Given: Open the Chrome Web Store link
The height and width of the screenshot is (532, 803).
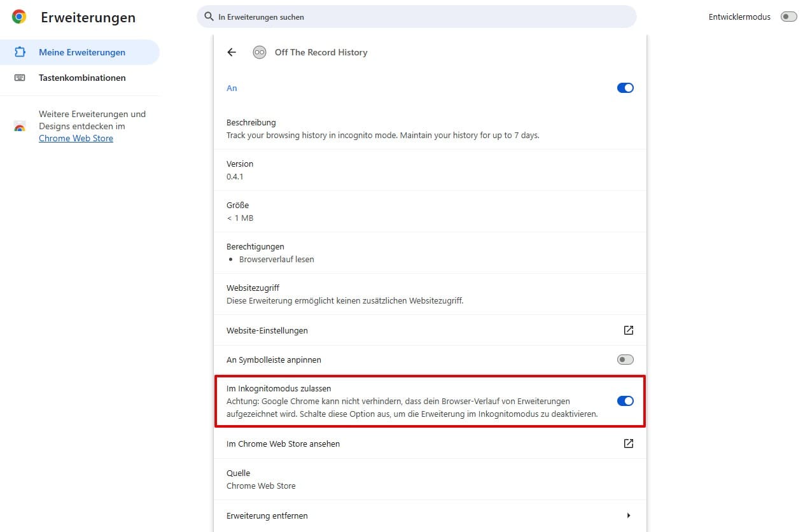Looking at the screenshot, I should coord(76,138).
